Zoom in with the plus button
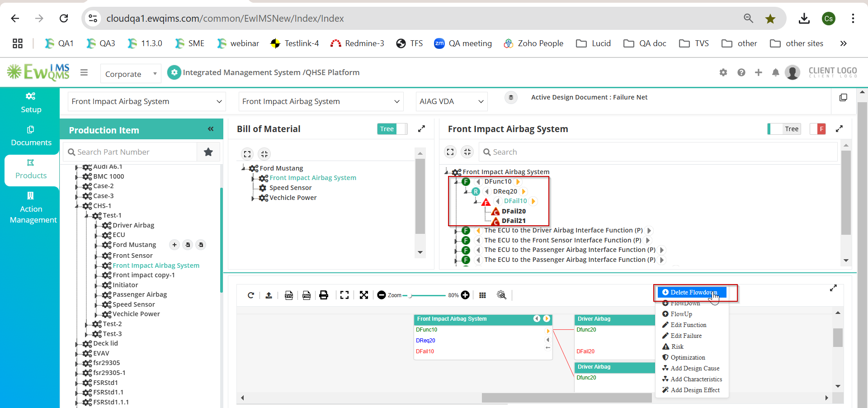 (x=465, y=295)
